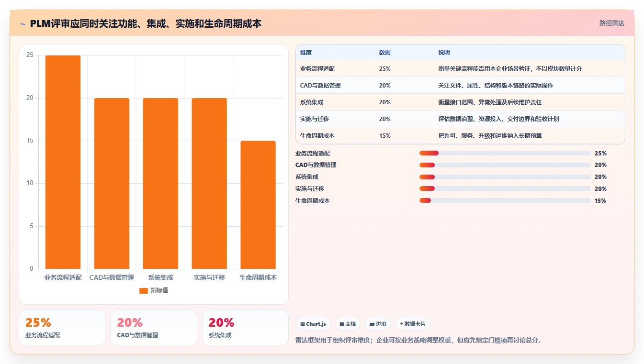Open the 25% 业务流程适配 data card
Viewport: 644px width, 364px height.
tap(62, 327)
